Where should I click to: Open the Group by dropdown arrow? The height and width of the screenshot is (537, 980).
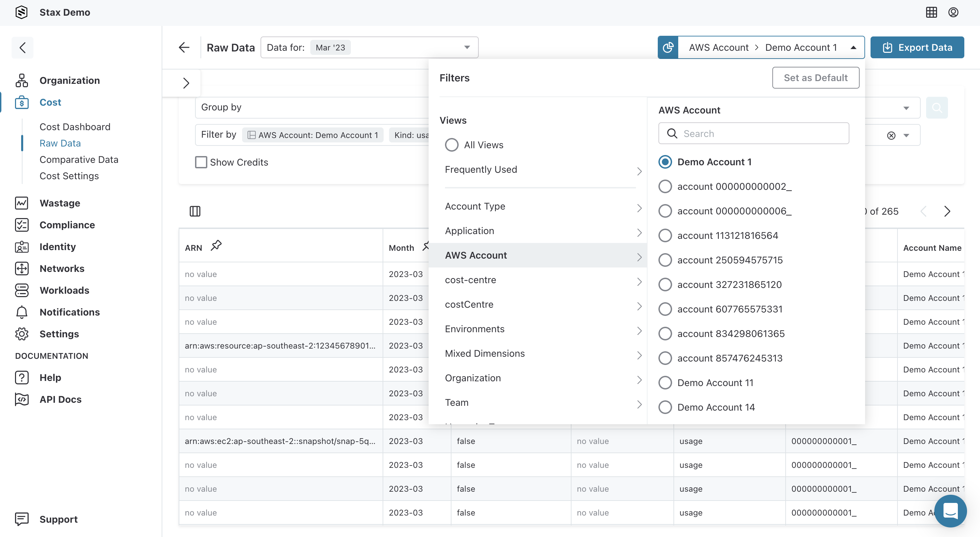tap(906, 108)
